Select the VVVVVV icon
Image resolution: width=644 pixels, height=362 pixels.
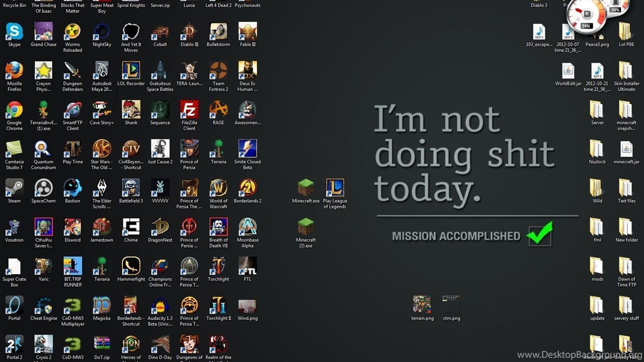(160, 188)
